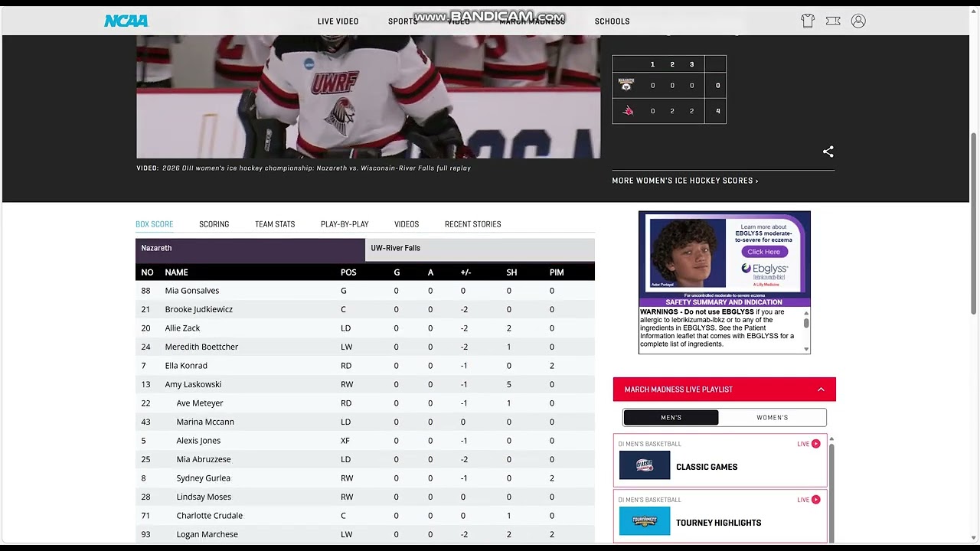
Task: Click the PIM column header
Action: pos(557,272)
